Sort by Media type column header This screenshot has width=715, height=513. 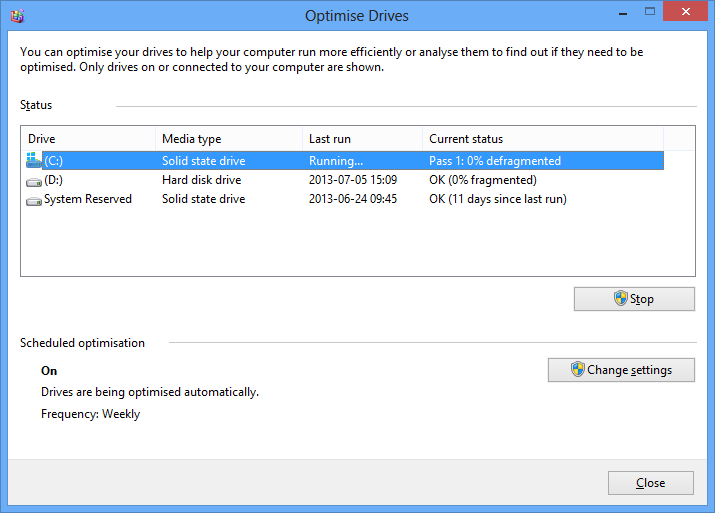click(229, 139)
